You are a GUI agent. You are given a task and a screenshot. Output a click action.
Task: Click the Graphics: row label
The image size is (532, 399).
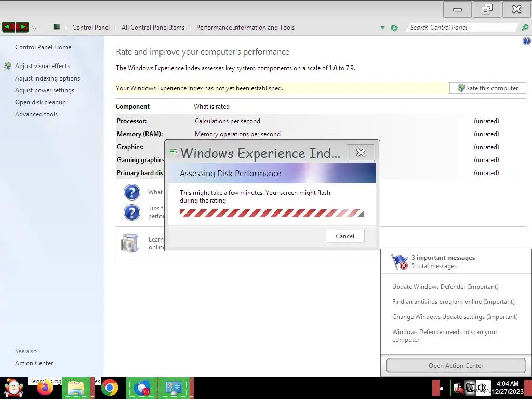(130, 147)
